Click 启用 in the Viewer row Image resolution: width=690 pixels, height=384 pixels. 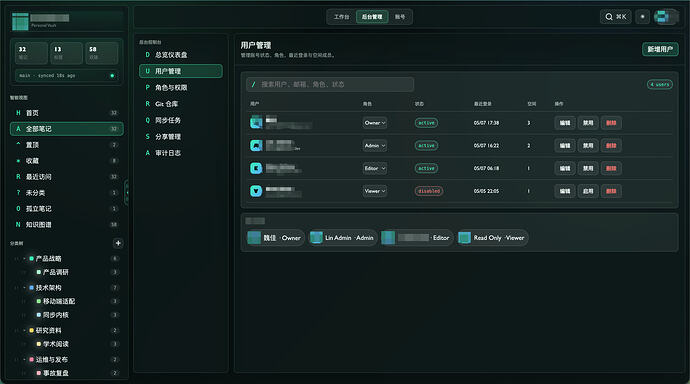click(x=588, y=191)
